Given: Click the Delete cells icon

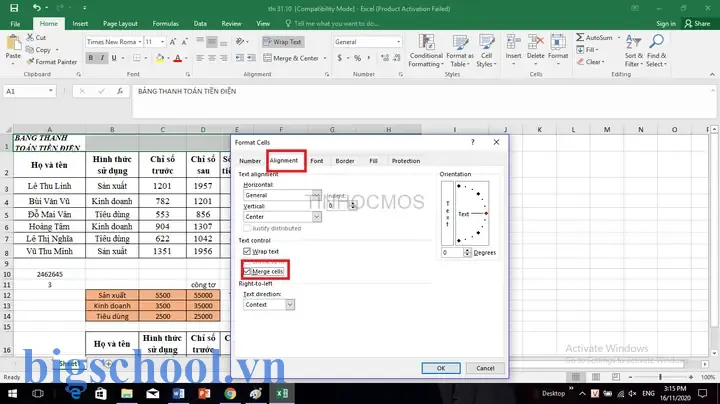Looking at the screenshot, I should tap(535, 42).
